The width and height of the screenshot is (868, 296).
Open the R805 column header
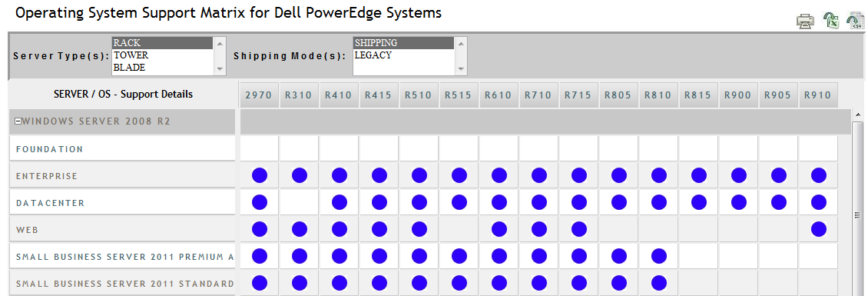(618, 95)
